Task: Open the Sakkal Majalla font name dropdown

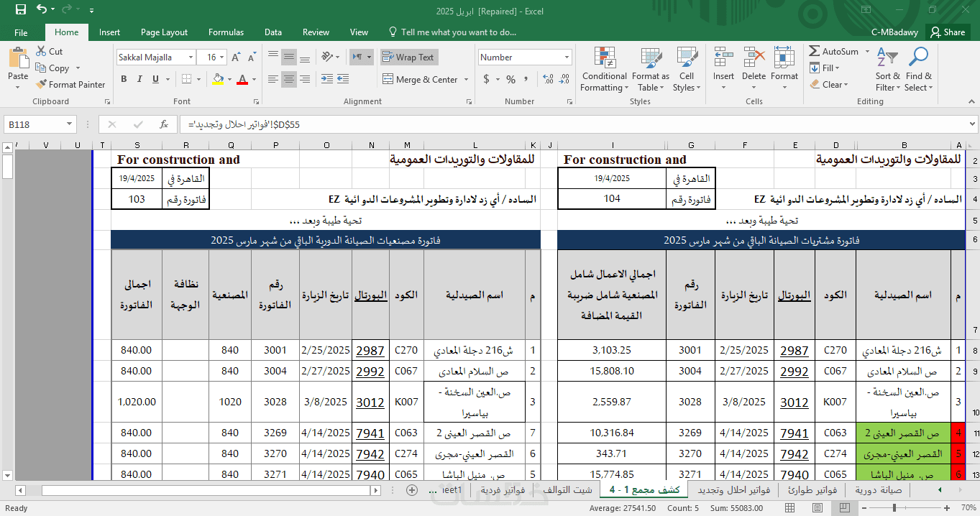Action: 191,57
